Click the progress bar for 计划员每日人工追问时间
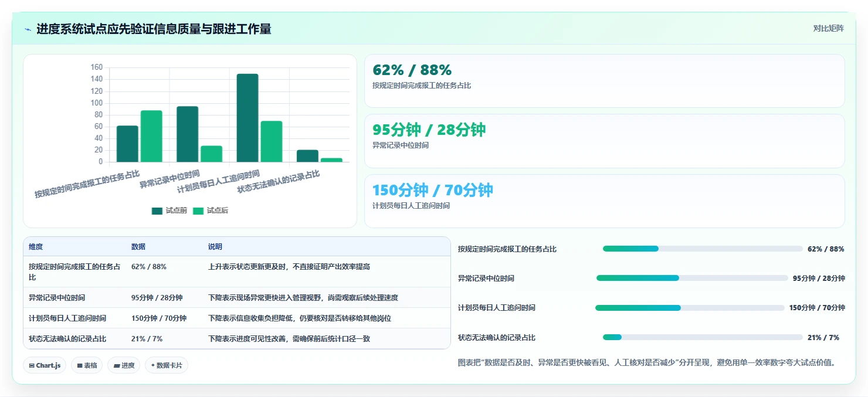This screenshot has height=397, width=868. click(690, 308)
